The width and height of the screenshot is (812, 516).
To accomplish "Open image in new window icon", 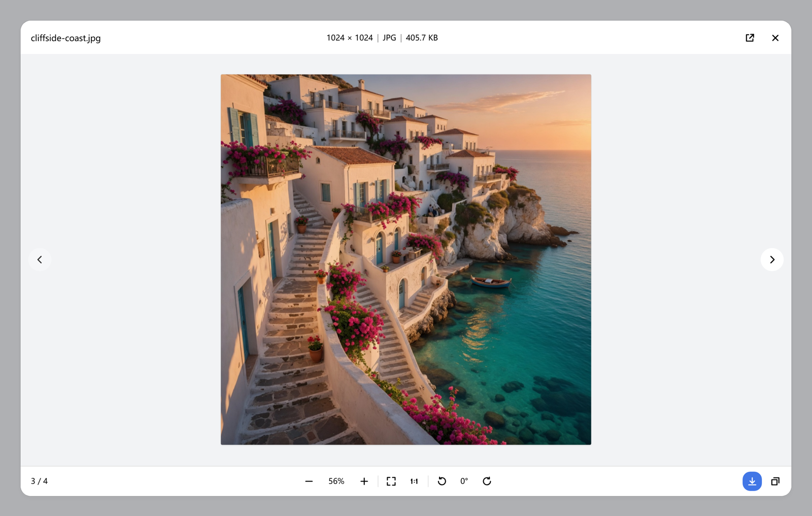I will pos(750,38).
